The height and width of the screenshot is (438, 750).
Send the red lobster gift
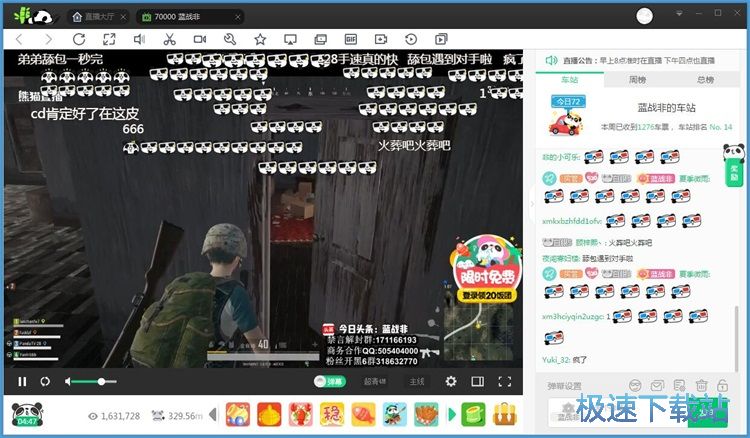301,415
